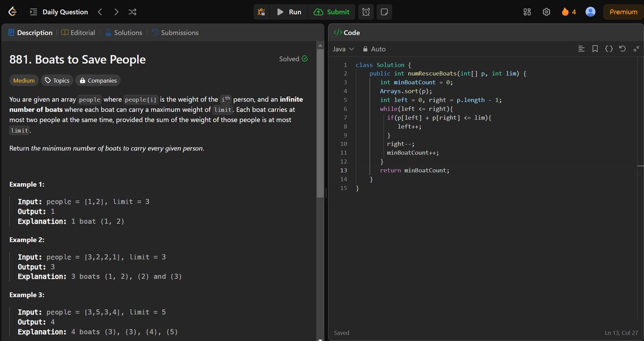Switch to the Description tab
Viewport: 644px width, 341px height.
(30, 33)
